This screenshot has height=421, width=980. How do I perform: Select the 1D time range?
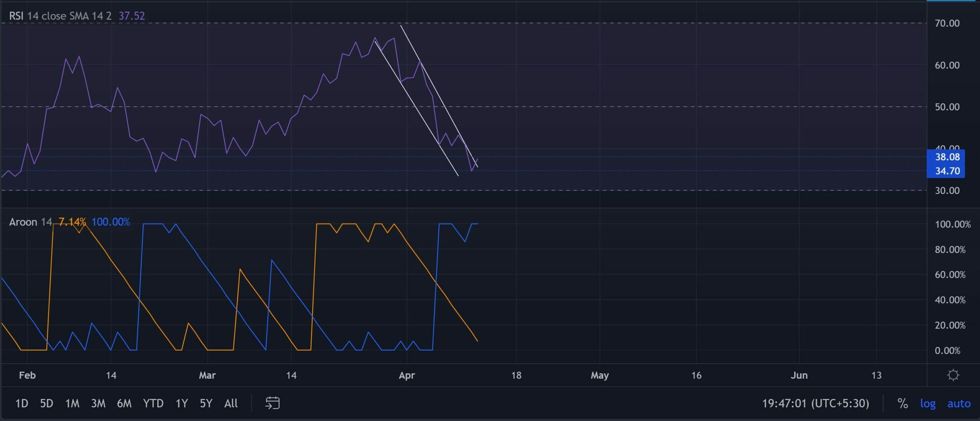tap(22, 403)
